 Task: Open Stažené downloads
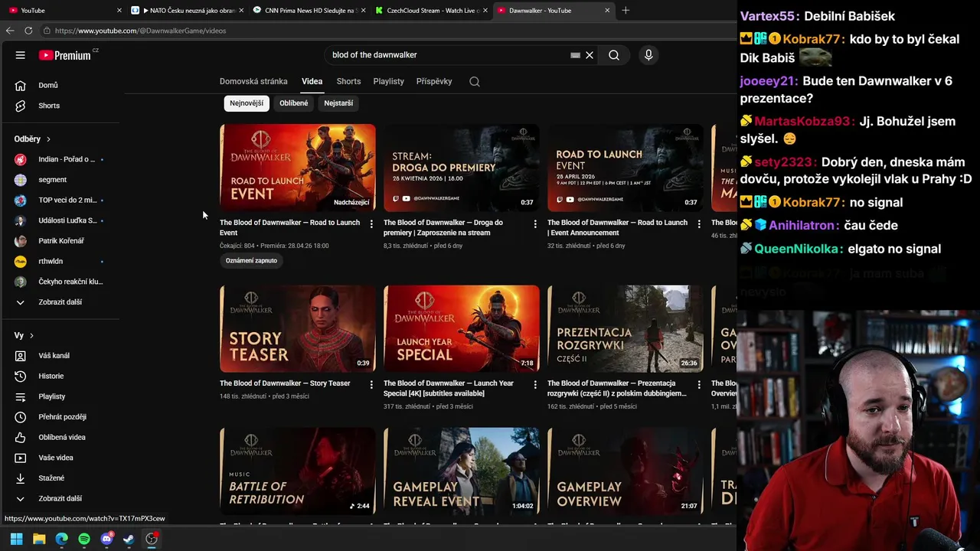click(x=51, y=478)
